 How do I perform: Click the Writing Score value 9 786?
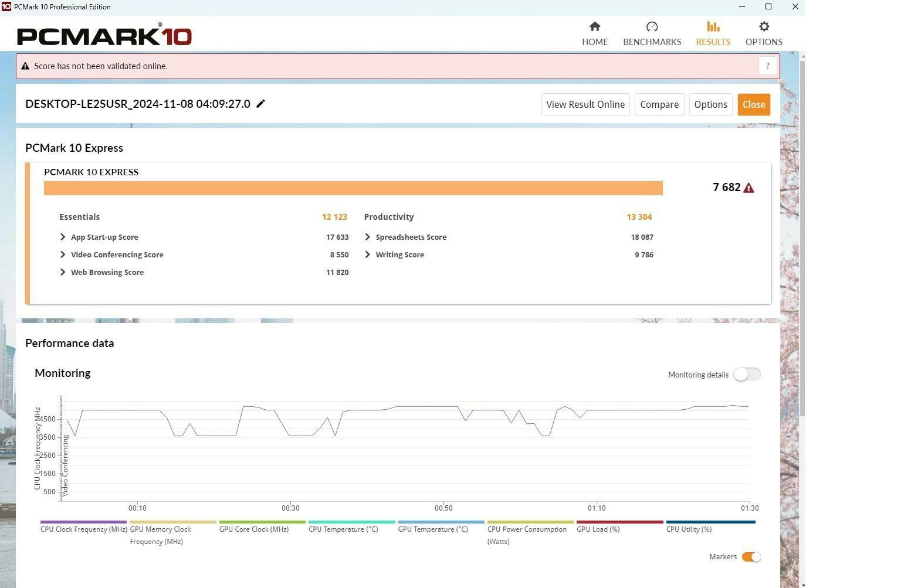(644, 254)
